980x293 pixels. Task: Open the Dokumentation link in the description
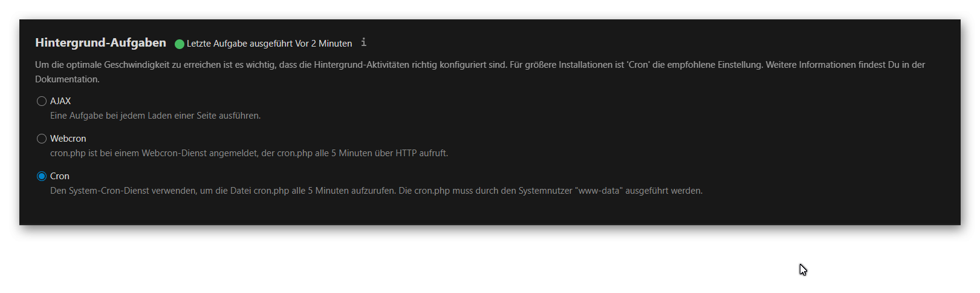click(x=67, y=79)
